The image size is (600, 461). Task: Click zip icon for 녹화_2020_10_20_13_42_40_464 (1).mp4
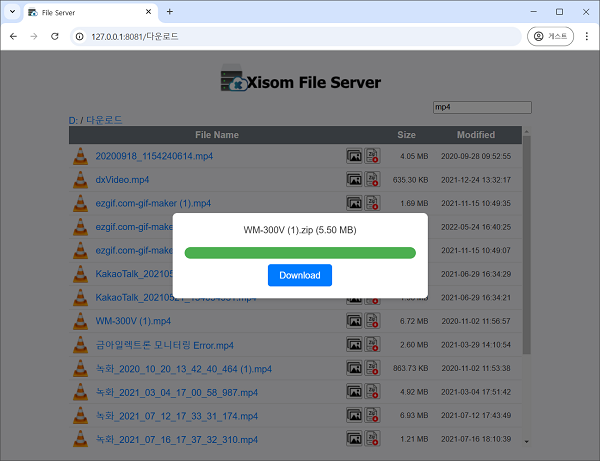pyautogui.click(x=372, y=368)
